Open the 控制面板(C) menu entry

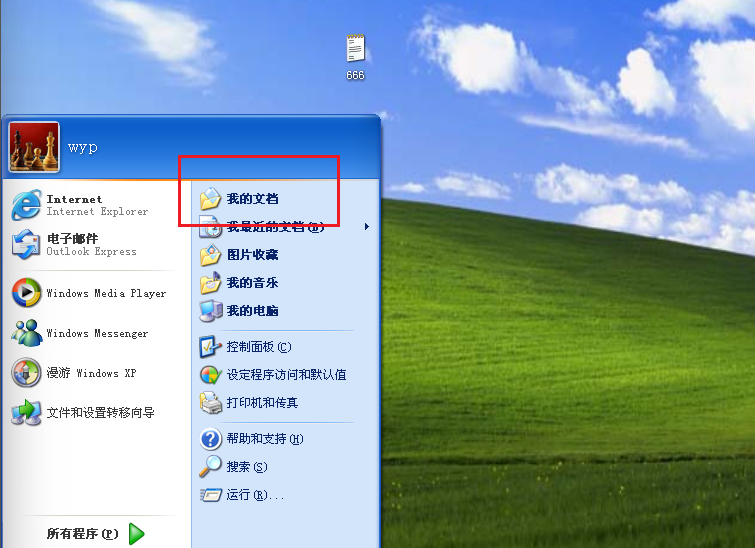point(283,347)
